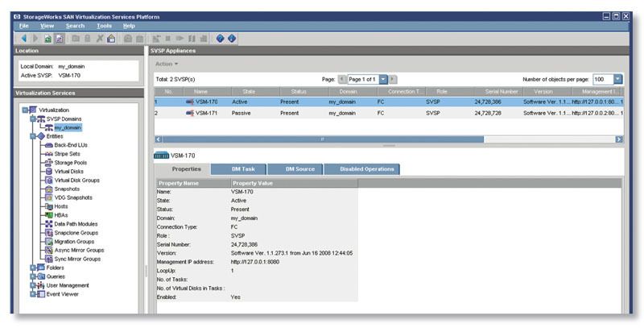Open the objects per page dropdown

[617, 79]
